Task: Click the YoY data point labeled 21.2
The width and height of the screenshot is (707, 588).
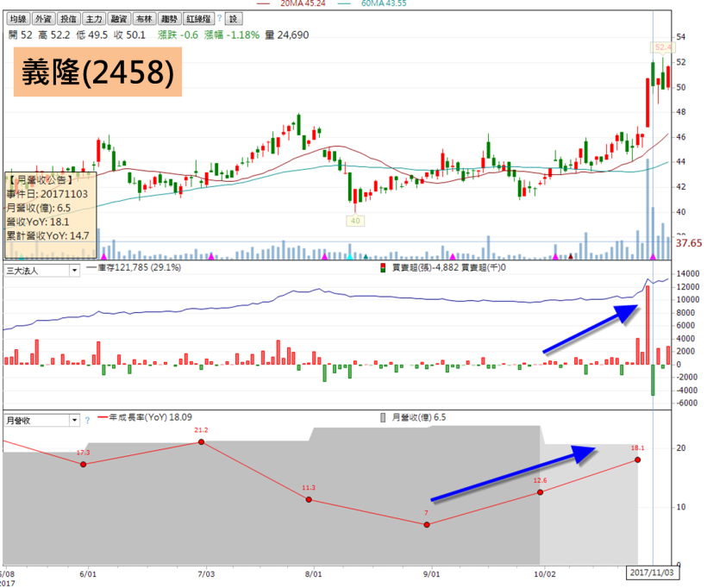Action: pyautogui.click(x=201, y=442)
